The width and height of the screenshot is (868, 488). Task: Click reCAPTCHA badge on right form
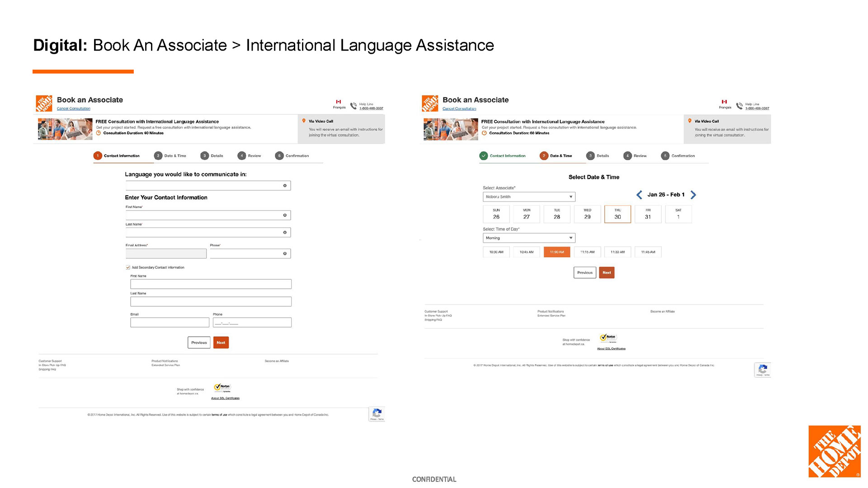[763, 369]
